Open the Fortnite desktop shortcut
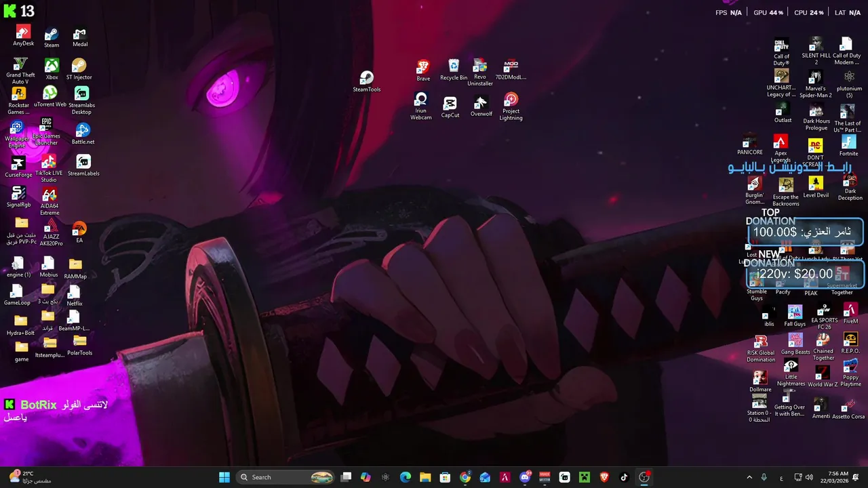 [848, 146]
